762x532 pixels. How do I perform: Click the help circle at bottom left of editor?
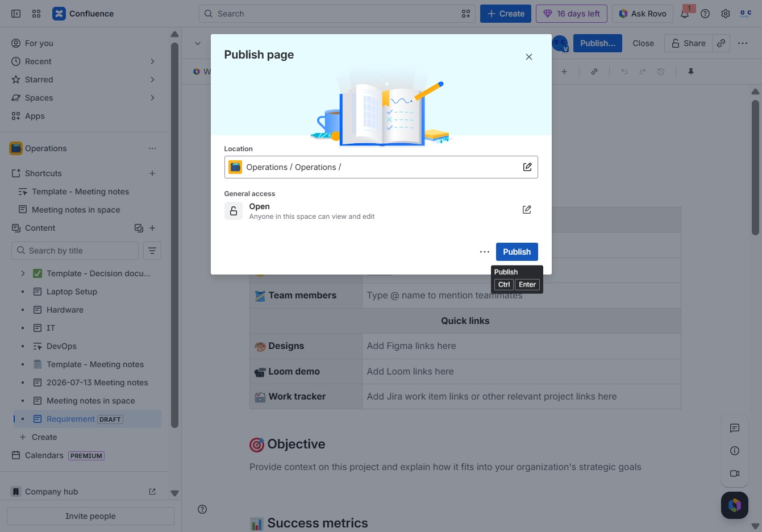202,509
